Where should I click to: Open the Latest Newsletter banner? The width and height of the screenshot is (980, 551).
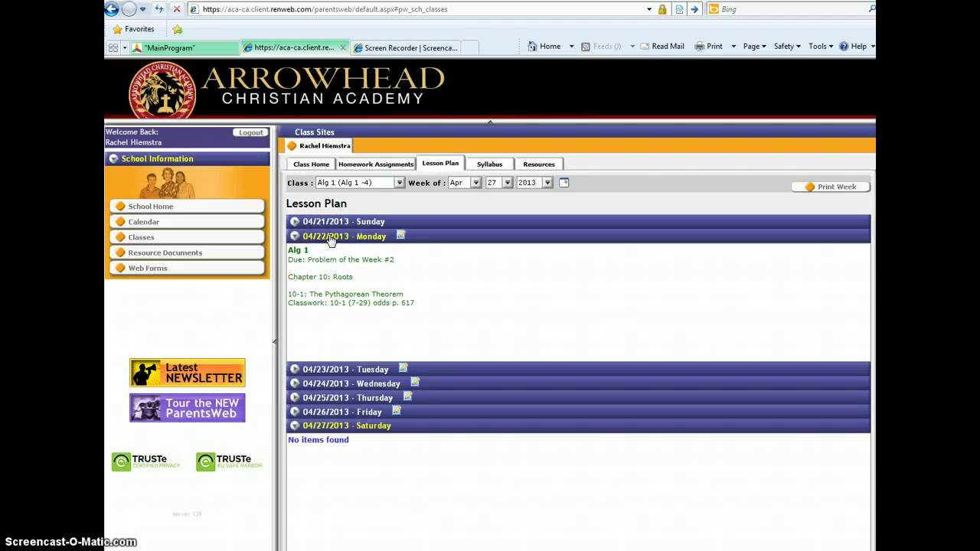pyautogui.click(x=188, y=373)
